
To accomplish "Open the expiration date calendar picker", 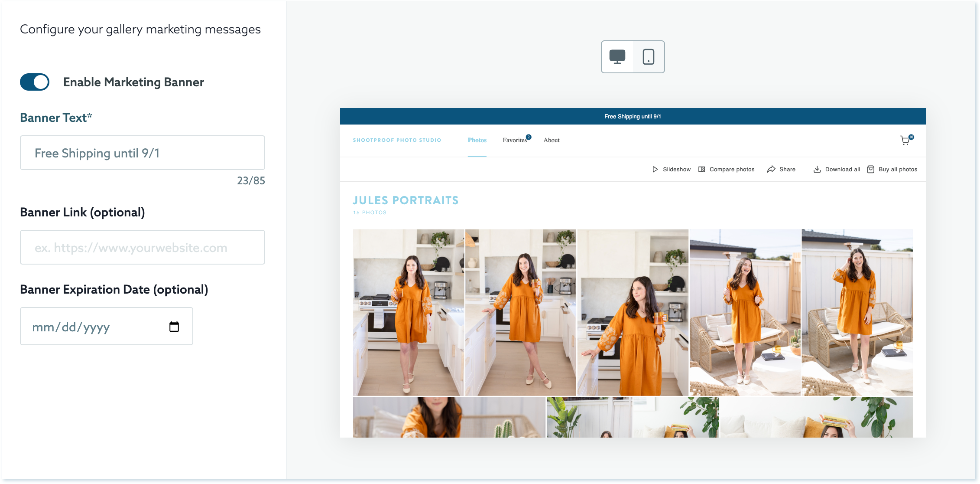I will (174, 327).
